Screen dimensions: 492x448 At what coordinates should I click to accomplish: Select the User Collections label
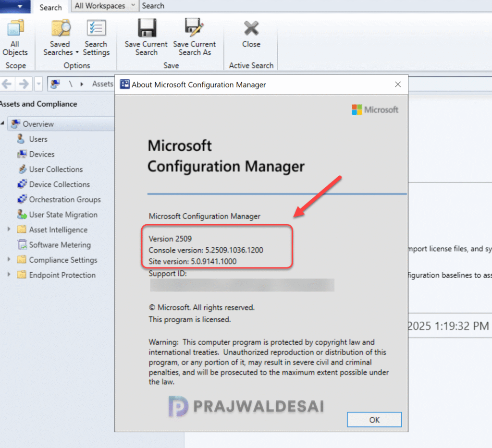[56, 169]
